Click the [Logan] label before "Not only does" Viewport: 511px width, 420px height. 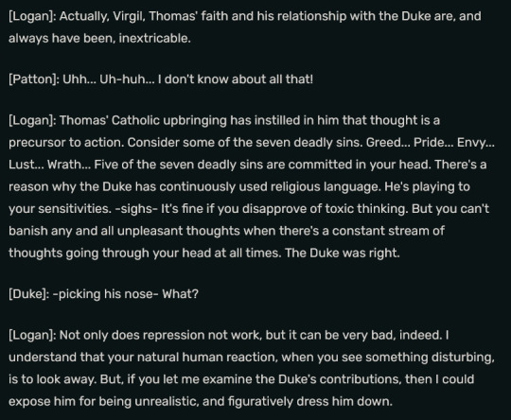click(32, 335)
